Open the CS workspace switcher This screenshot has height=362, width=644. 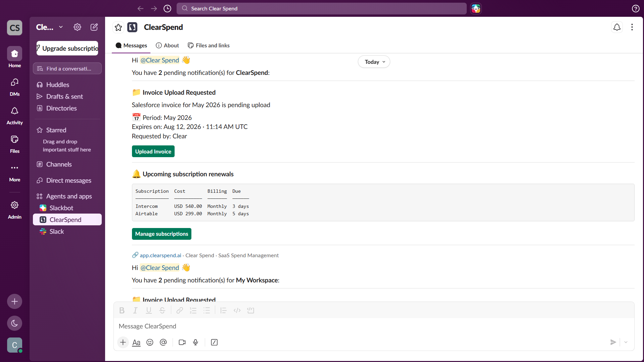point(14,28)
